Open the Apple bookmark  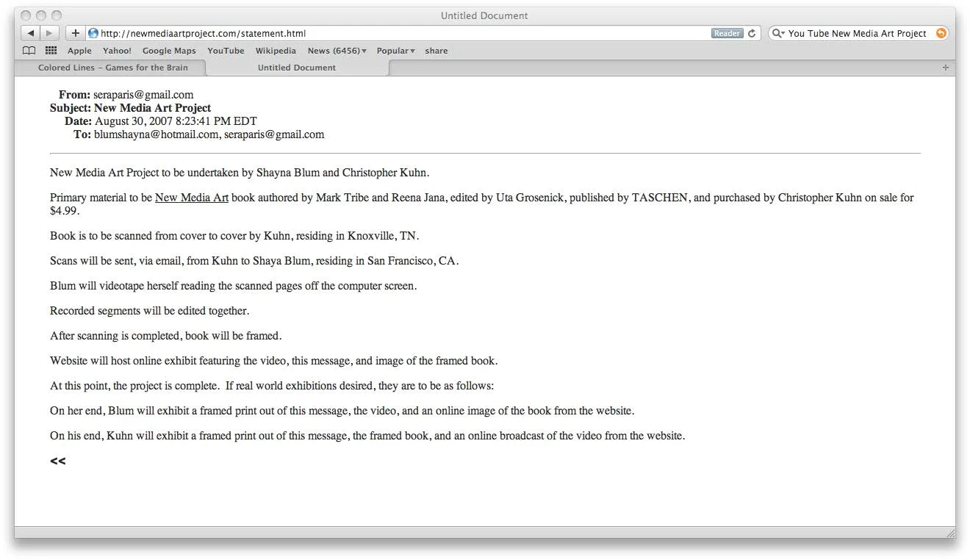tap(79, 51)
